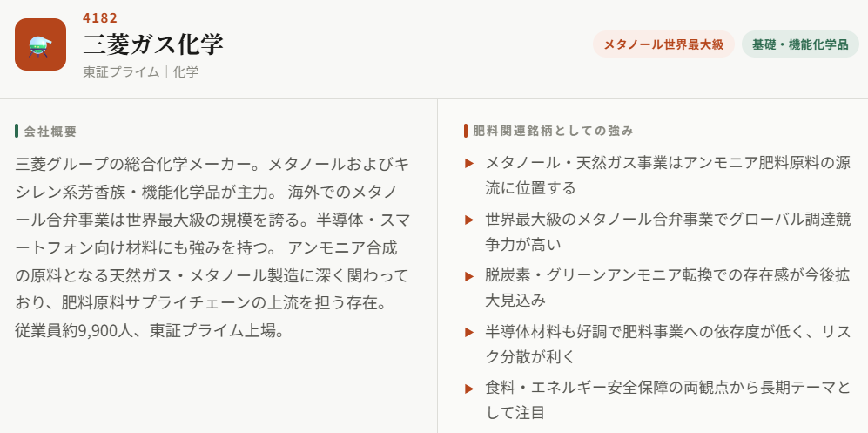This screenshot has width=868, height=433.
Task: Click the triangle bullet beside 半導体材料も好調
Action: [469, 332]
